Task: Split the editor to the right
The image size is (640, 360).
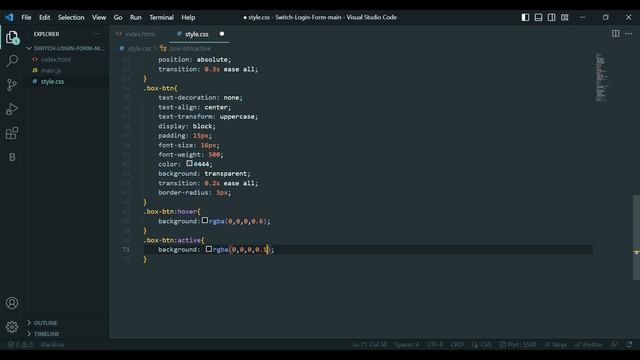Action: [616, 33]
